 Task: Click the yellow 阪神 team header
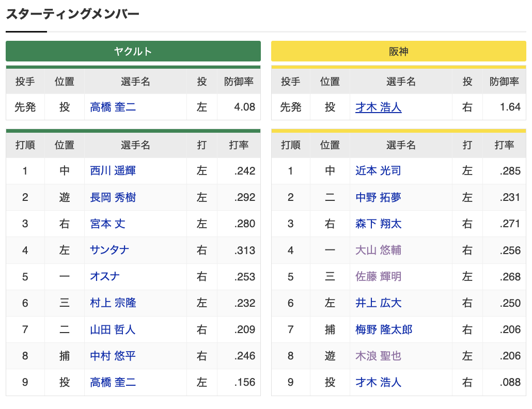click(398, 51)
